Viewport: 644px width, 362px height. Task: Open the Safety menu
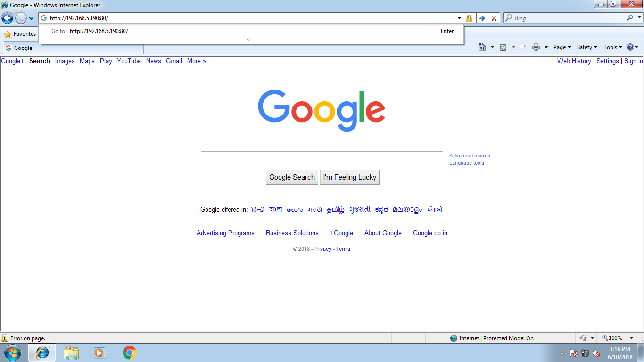click(587, 47)
